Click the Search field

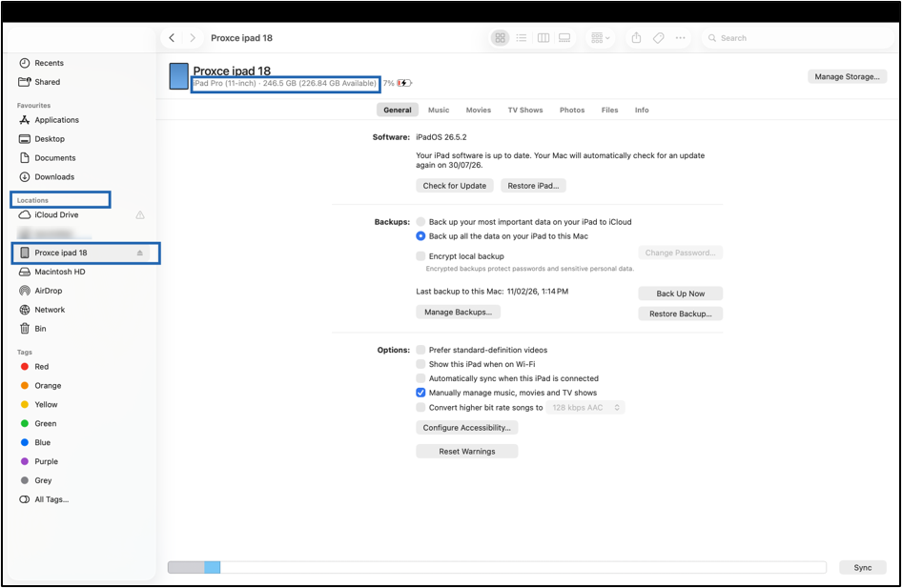pyautogui.click(x=796, y=38)
